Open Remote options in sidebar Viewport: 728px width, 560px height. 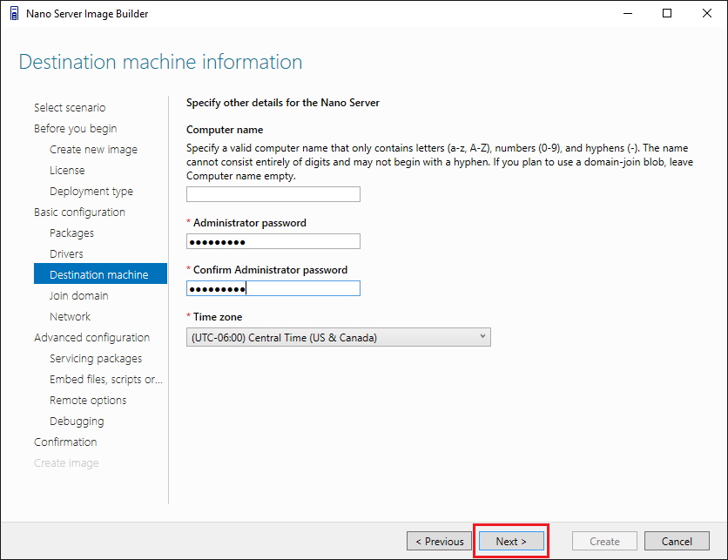click(87, 400)
